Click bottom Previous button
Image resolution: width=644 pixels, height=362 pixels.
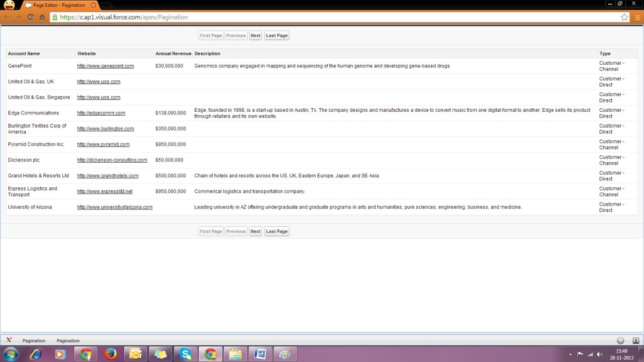[x=236, y=231]
